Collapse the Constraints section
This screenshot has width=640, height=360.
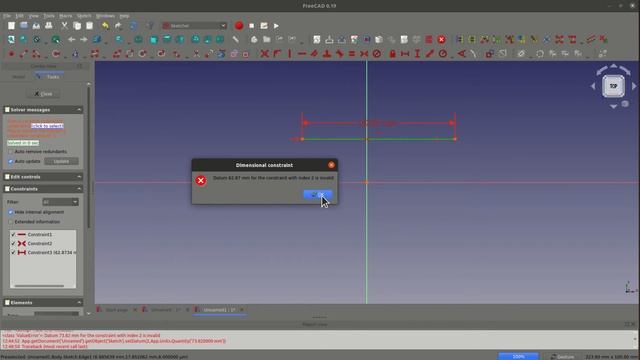[79, 189]
